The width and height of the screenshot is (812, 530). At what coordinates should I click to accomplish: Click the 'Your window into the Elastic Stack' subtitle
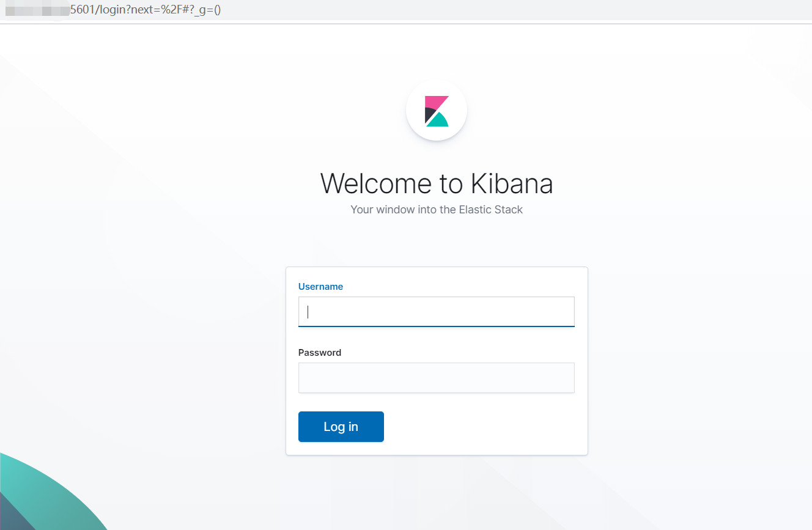[437, 210]
